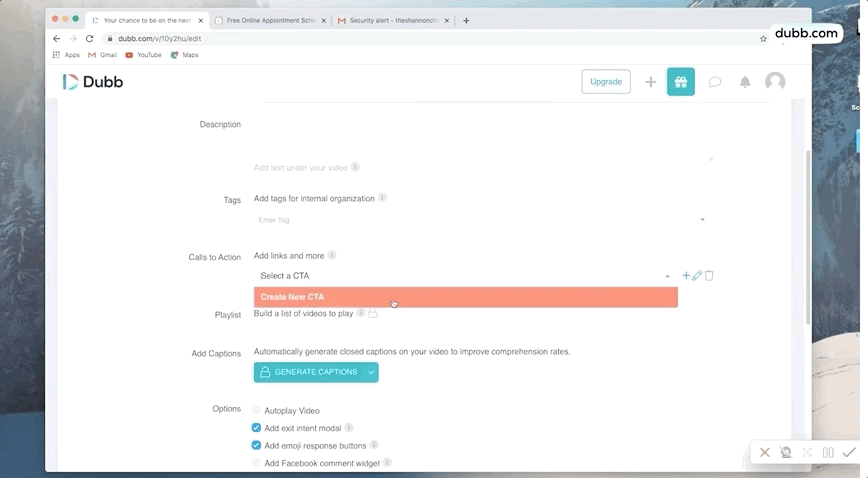This screenshot has height=478, width=868.
Task: Close the Free Online Appointment tab
Action: point(324,20)
